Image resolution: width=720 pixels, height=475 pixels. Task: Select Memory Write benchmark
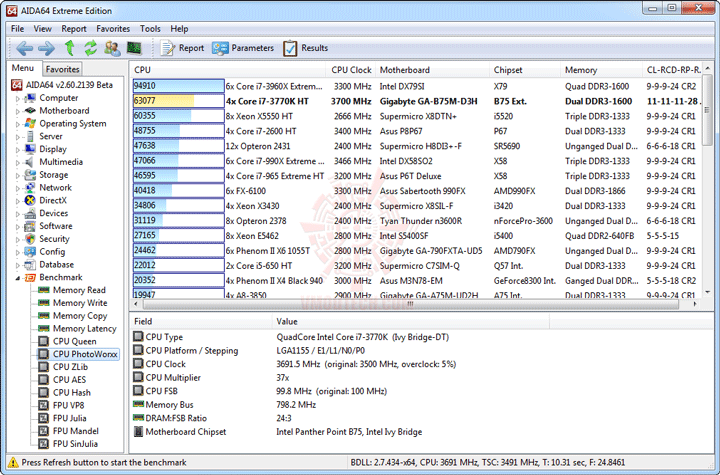coord(80,303)
